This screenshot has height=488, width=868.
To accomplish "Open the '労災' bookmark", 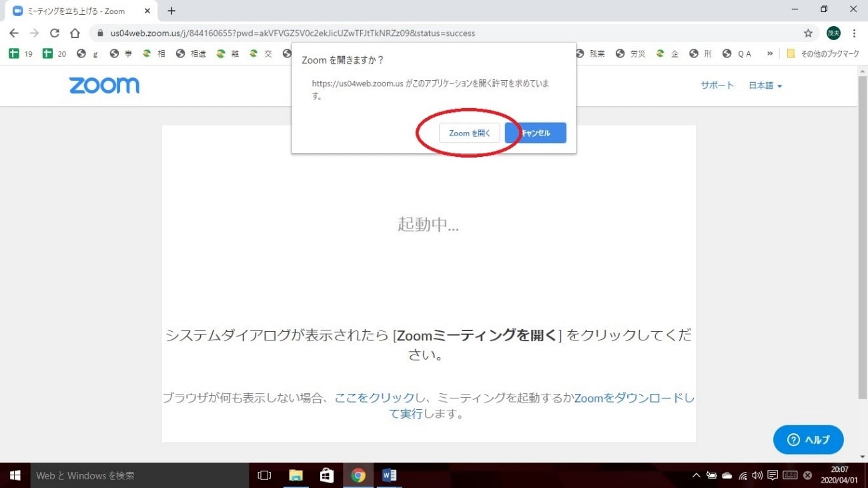I will coord(631,54).
